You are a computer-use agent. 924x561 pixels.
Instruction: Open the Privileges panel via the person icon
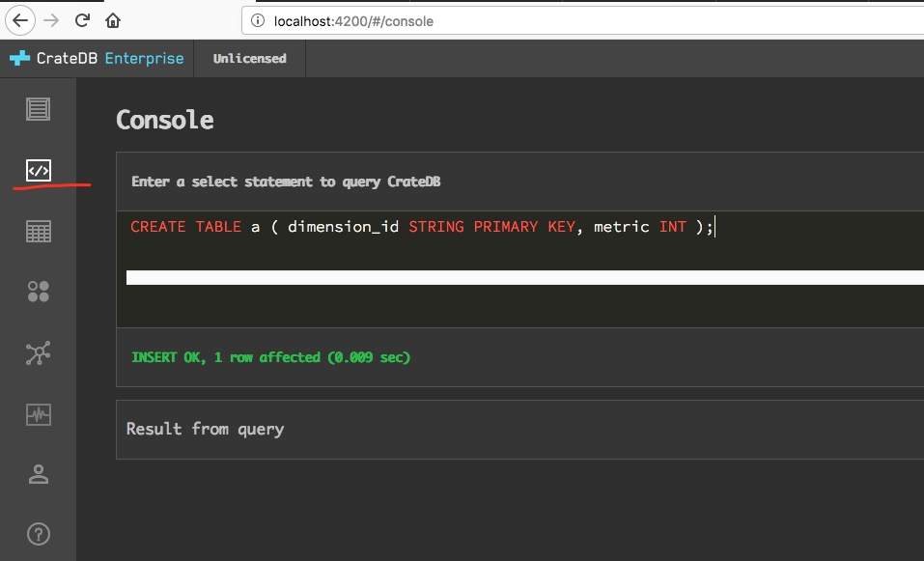click(x=38, y=474)
